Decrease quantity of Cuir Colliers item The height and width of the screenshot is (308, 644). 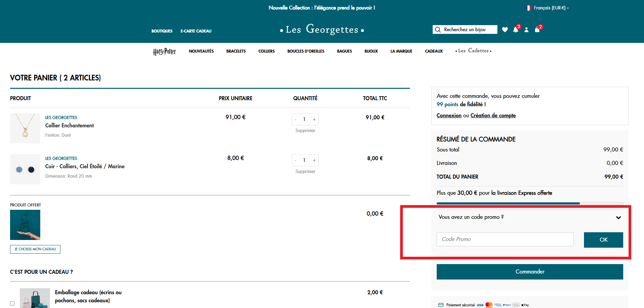(x=296, y=160)
